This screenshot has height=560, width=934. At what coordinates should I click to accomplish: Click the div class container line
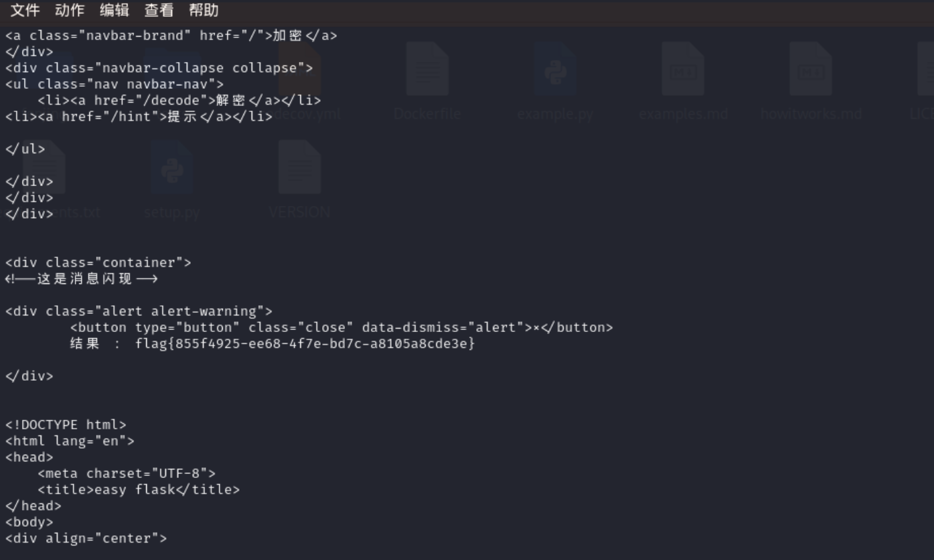(x=98, y=263)
